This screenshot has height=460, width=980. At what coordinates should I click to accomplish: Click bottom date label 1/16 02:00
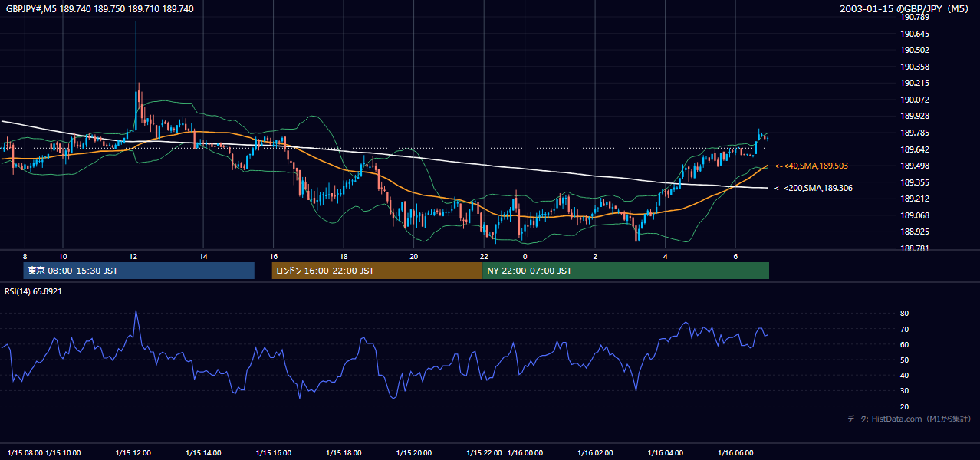[x=596, y=452]
